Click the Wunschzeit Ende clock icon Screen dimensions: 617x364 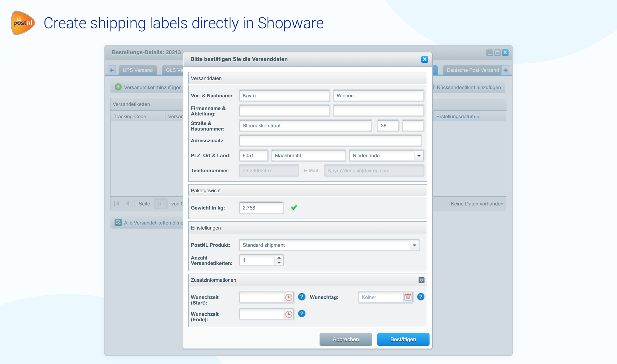point(289,314)
